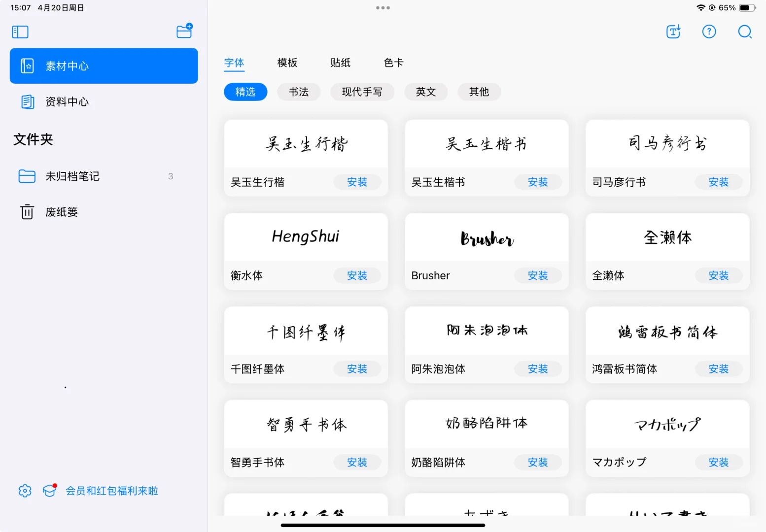This screenshot has height=532, width=766.
Task: Click the 素材中心 star book icon
Action: point(27,66)
